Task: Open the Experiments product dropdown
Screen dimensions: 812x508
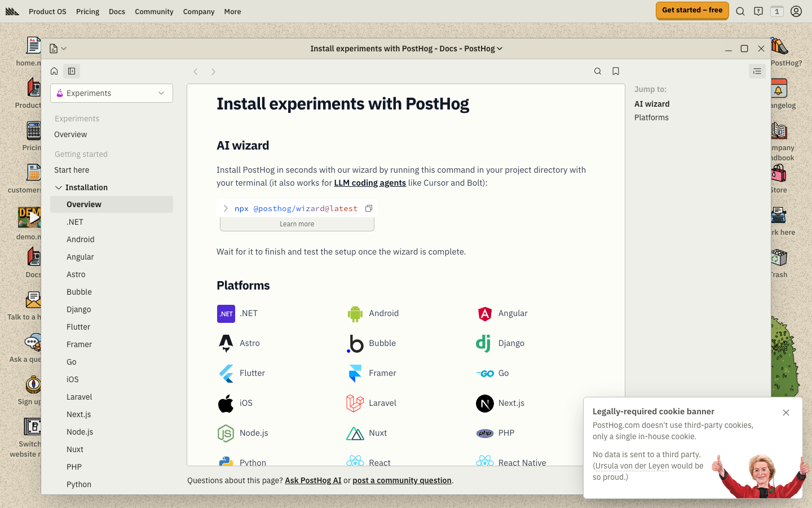Action: point(112,93)
